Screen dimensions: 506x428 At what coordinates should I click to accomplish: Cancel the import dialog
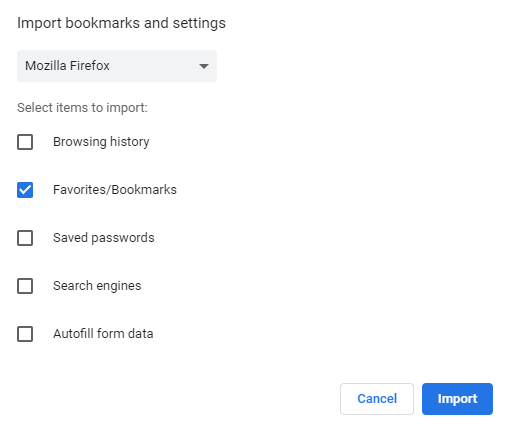tap(377, 399)
